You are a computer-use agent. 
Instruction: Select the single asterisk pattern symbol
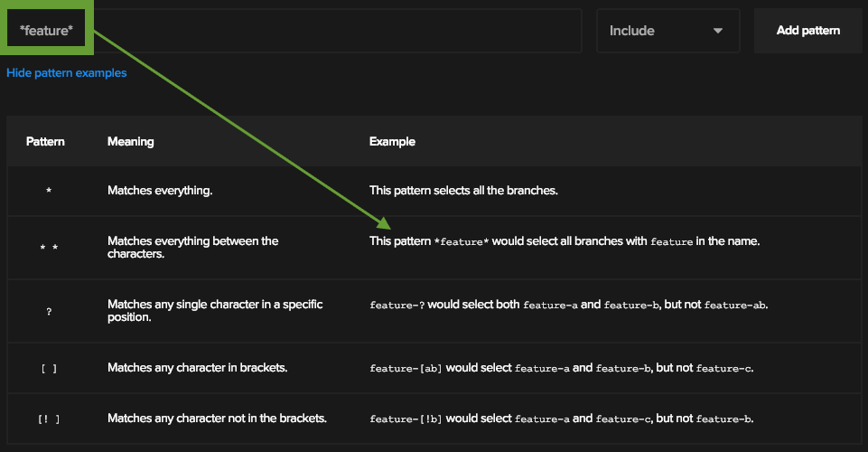coord(49,192)
